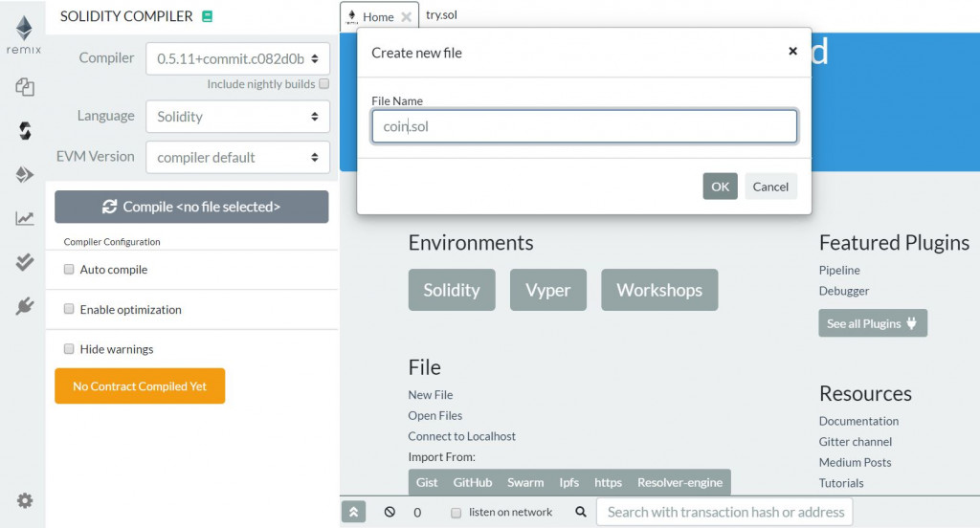
Task: Click the File Name input field
Action: tap(585, 126)
